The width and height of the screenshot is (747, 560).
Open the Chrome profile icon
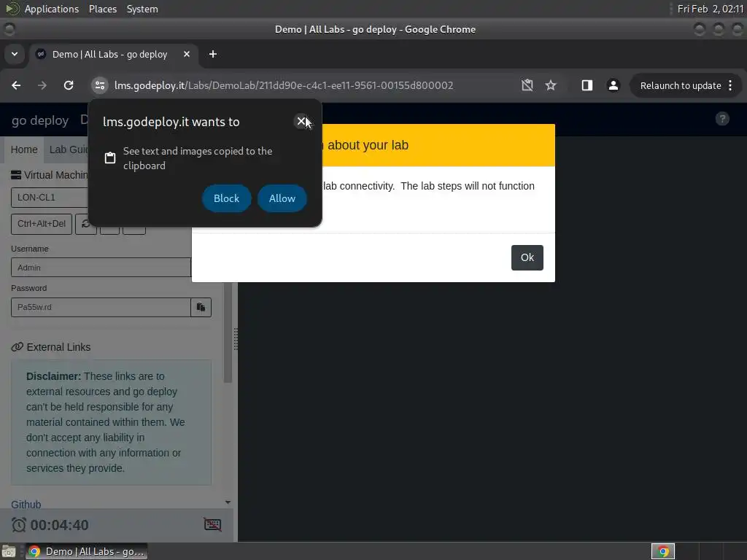point(613,85)
